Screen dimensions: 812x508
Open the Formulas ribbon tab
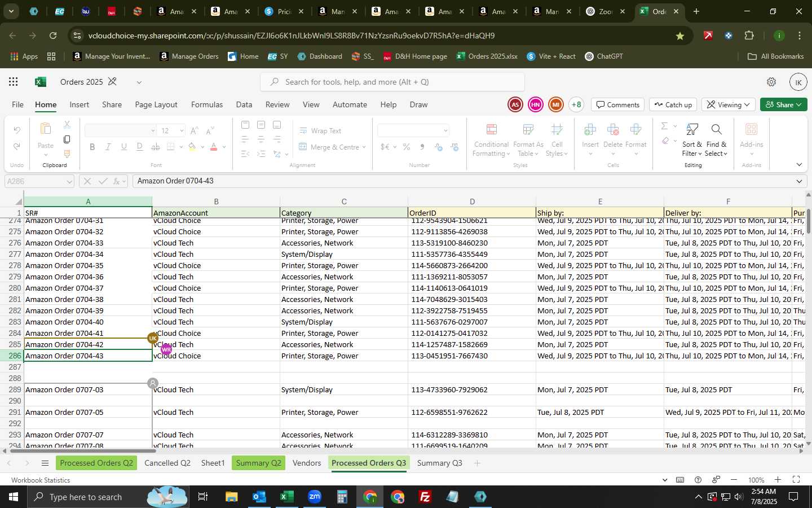pyautogui.click(x=207, y=104)
